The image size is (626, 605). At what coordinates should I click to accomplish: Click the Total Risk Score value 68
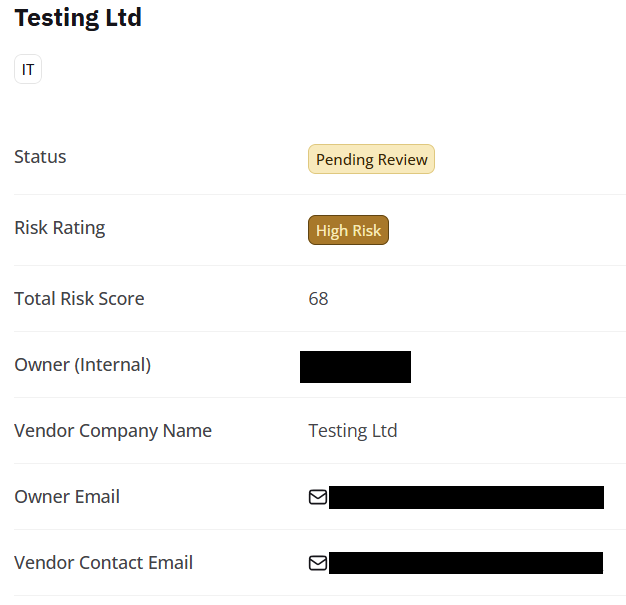click(318, 299)
